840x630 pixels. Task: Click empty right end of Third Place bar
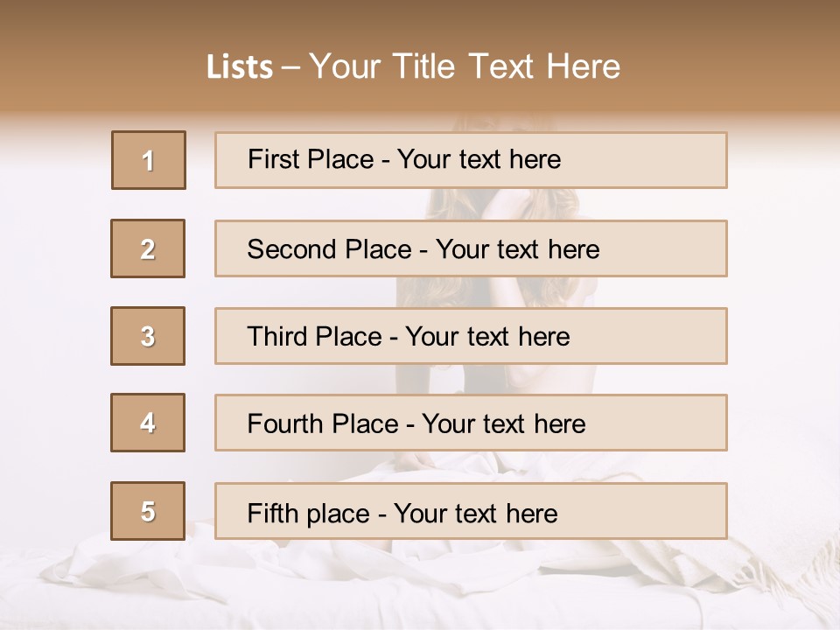click(x=648, y=336)
